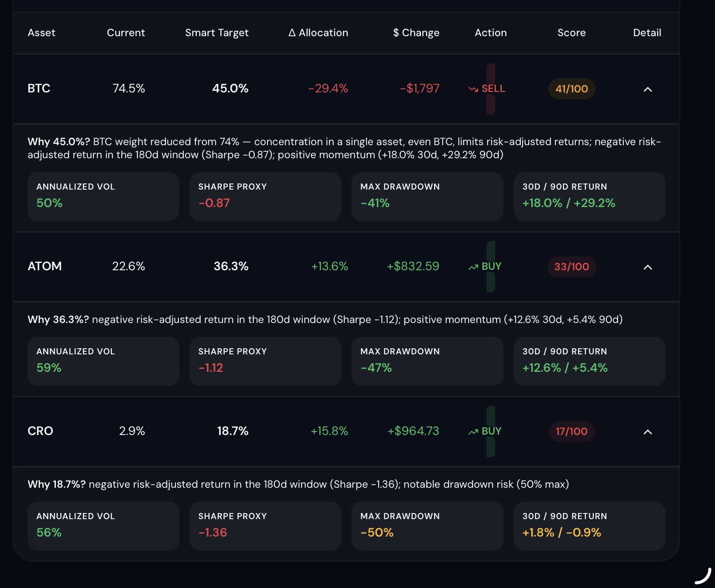Viewport: 715px width, 588px height.
Task: Click ATOM smart target 36.3%
Action: pyautogui.click(x=231, y=266)
